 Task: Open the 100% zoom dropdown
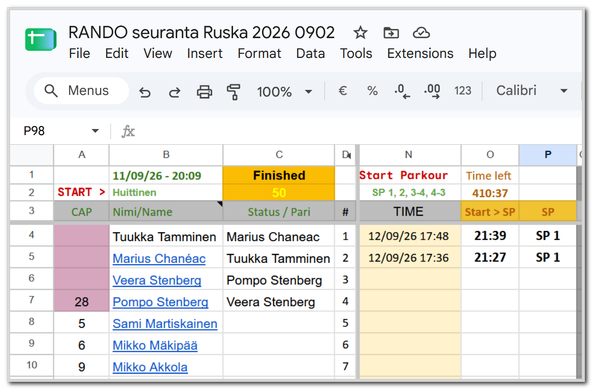tap(285, 92)
